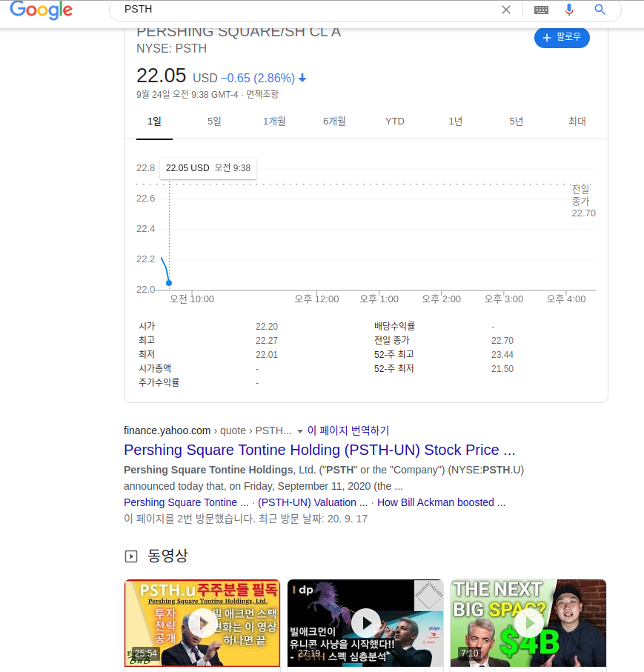Image resolution: width=644 pixels, height=672 pixels.
Task: Click the Google logo
Action: (42, 10)
